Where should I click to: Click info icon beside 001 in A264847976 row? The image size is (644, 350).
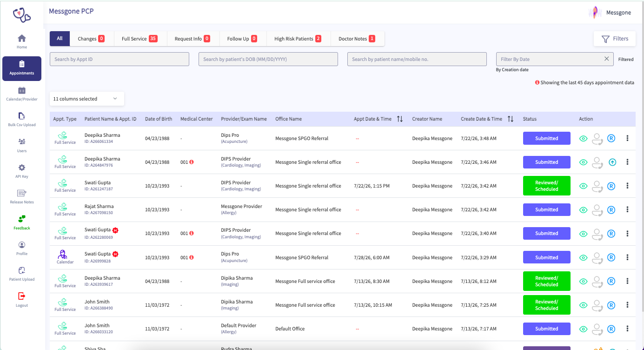tap(192, 162)
